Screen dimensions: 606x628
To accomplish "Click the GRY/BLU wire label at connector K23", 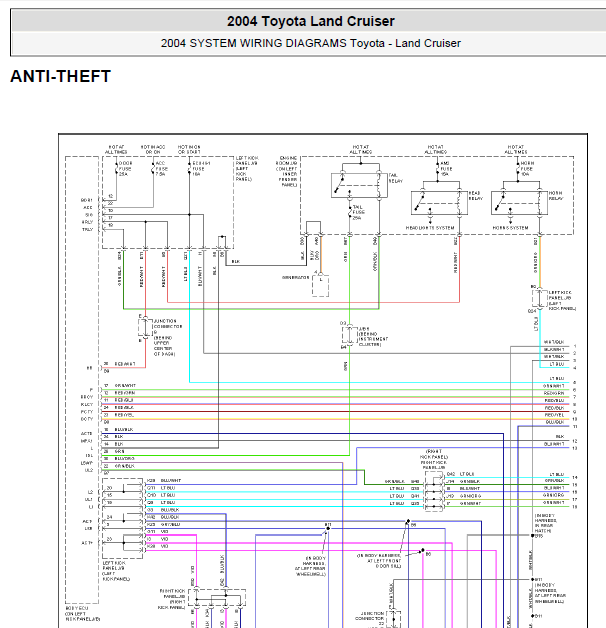I will click(x=170, y=524).
